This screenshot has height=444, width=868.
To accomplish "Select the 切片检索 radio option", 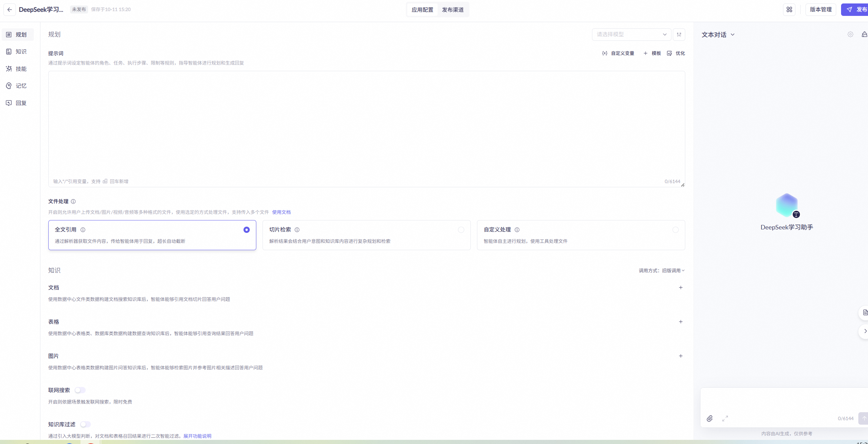I will coord(461,230).
